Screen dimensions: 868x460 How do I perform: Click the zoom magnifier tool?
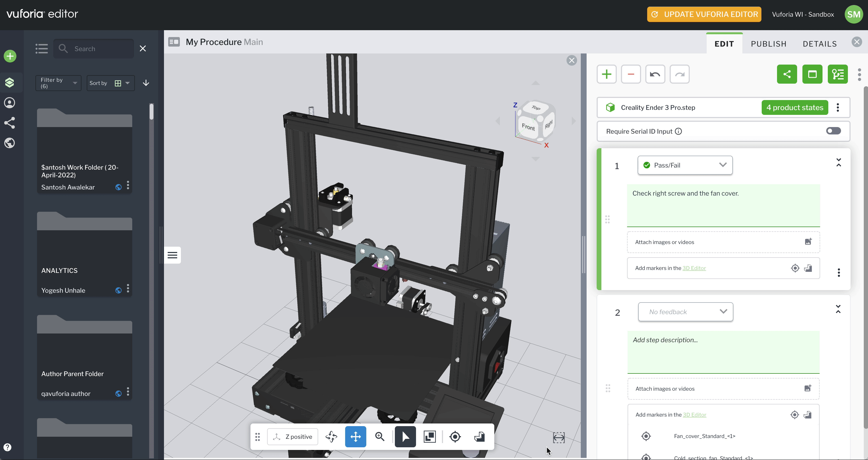[380, 437]
